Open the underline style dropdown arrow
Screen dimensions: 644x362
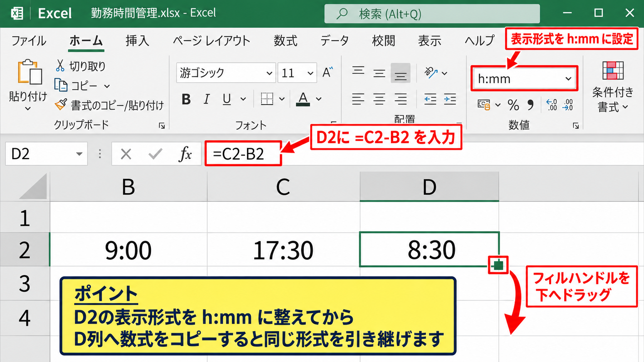click(x=243, y=99)
